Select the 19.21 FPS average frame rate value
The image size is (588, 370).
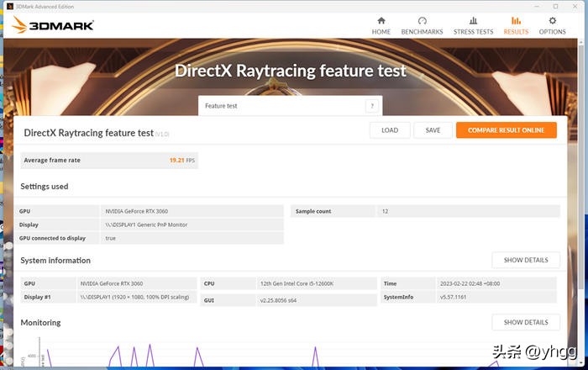pyautogui.click(x=180, y=160)
